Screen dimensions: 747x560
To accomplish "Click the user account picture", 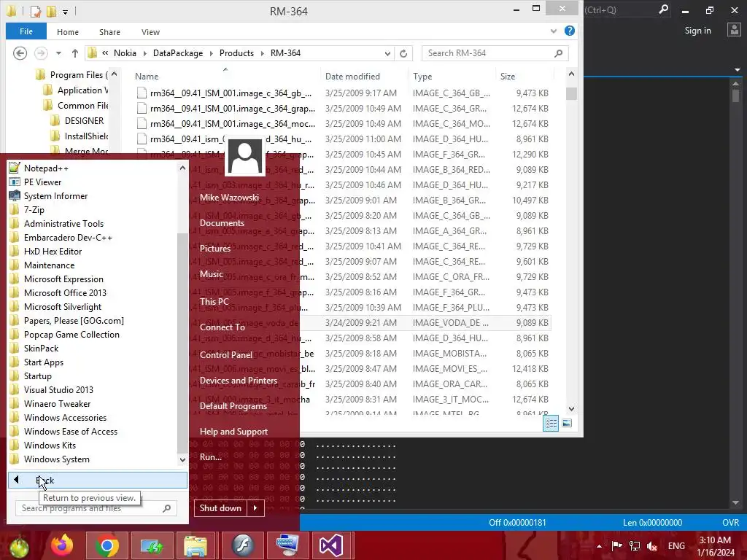I will pos(245,156).
